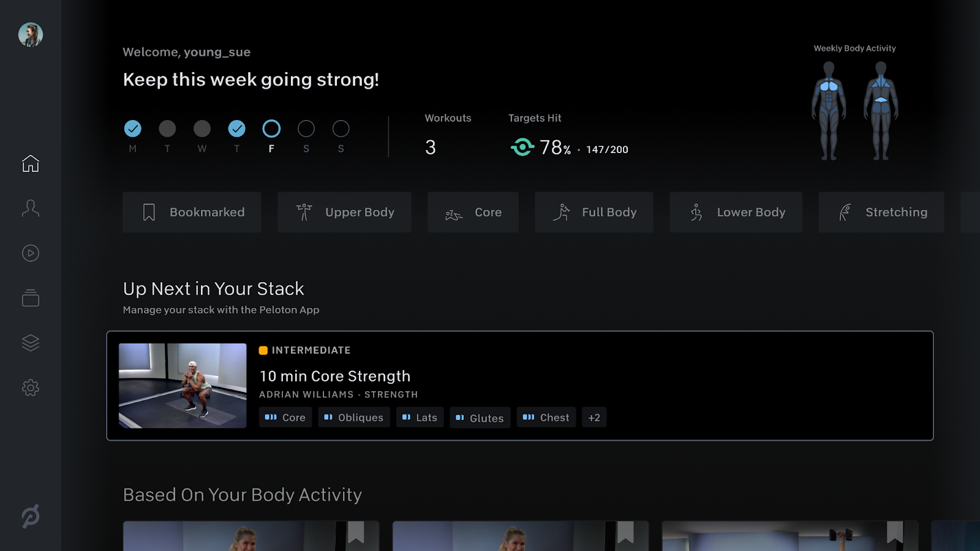
Task: Expand the +2 muscle groups tag
Action: 594,418
